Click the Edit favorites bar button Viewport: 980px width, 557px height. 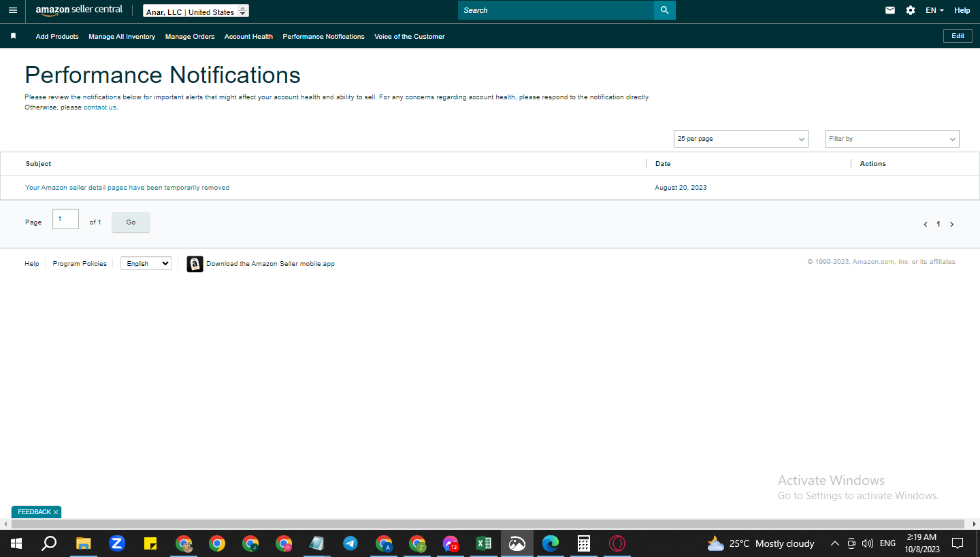[958, 36]
